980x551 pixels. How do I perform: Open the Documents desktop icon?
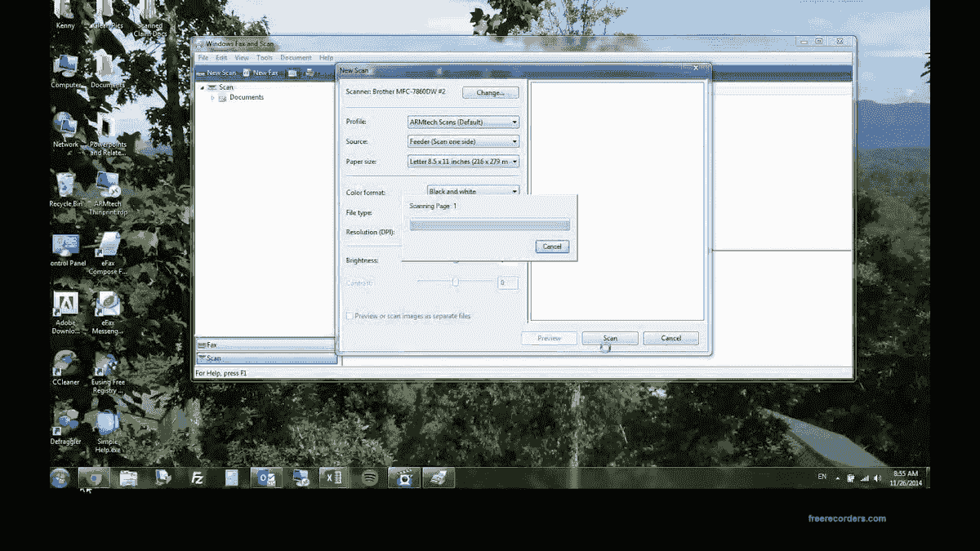(x=107, y=72)
